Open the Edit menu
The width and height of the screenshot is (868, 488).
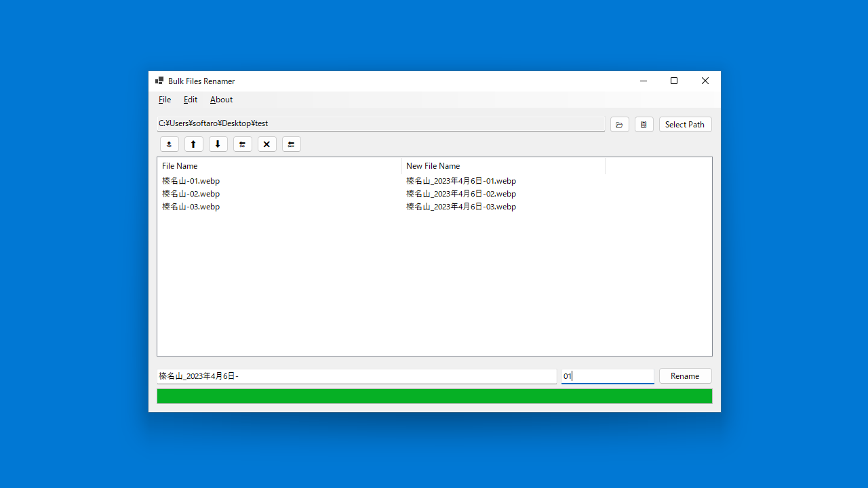191,100
